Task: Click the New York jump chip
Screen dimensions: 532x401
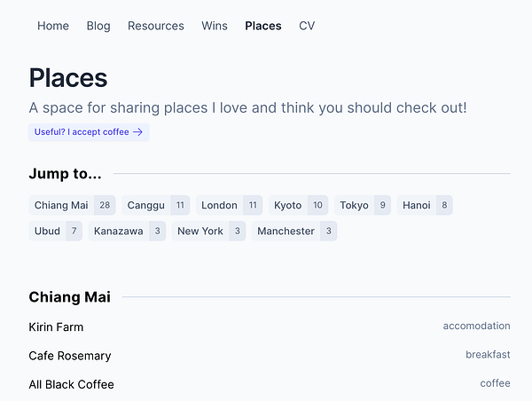Action: click(209, 231)
